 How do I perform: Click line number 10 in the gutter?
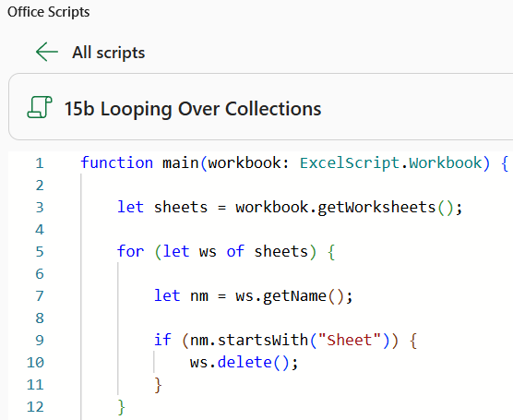[35, 363]
